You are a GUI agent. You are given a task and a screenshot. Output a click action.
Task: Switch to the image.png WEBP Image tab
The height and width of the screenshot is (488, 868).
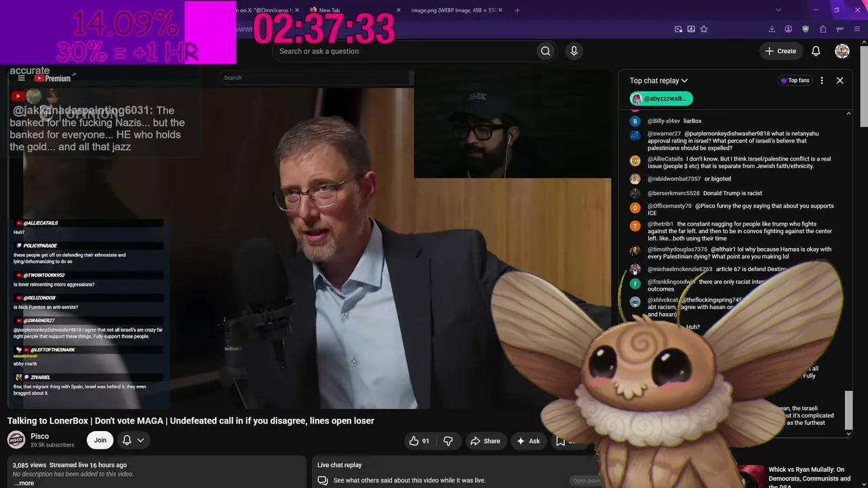[x=456, y=10]
